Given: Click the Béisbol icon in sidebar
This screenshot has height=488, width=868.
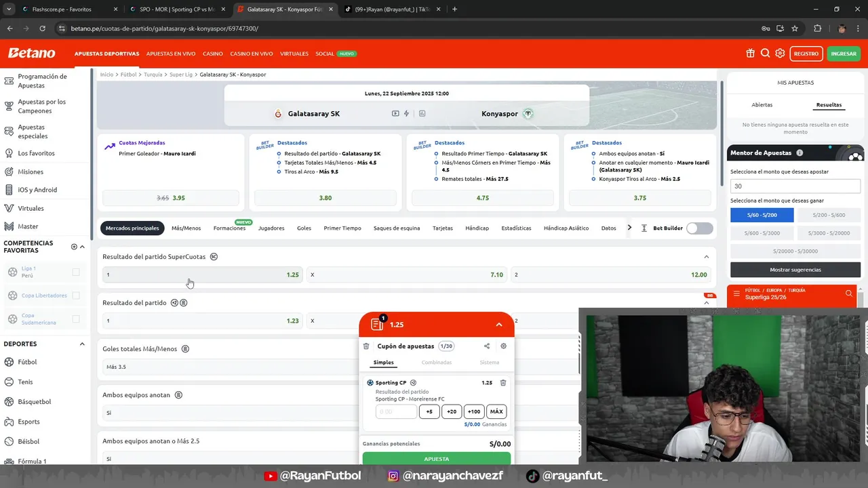Looking at the screenshot, I should (x=9, y=441).
